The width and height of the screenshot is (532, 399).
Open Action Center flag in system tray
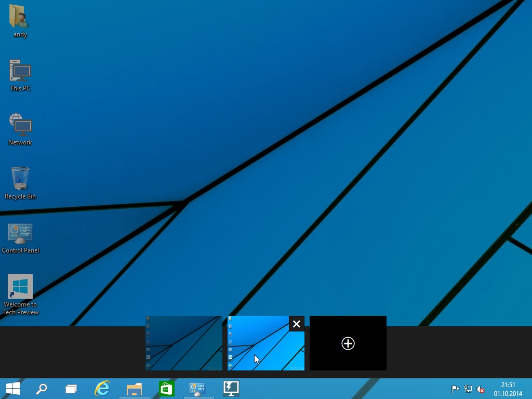click(x=455, y=389)
